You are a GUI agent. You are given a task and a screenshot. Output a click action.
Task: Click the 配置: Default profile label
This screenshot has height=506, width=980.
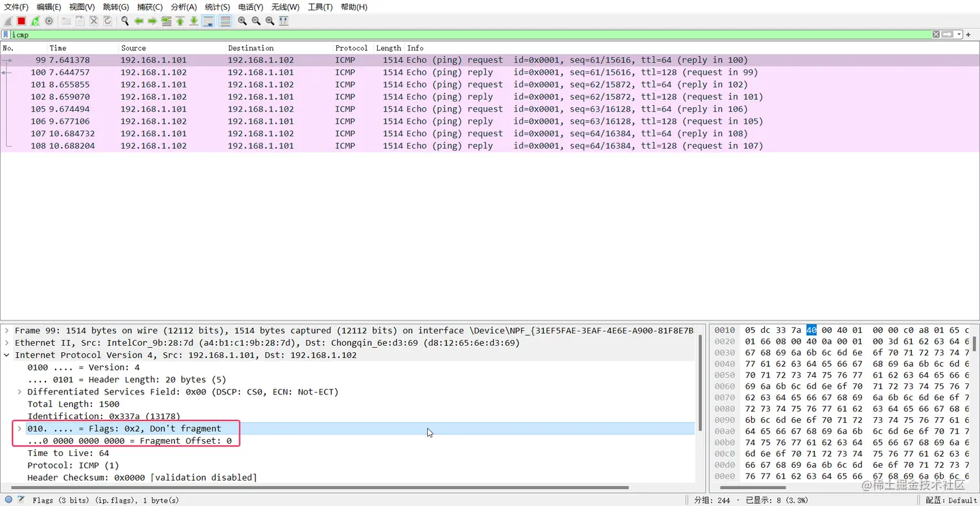(951, 500)
